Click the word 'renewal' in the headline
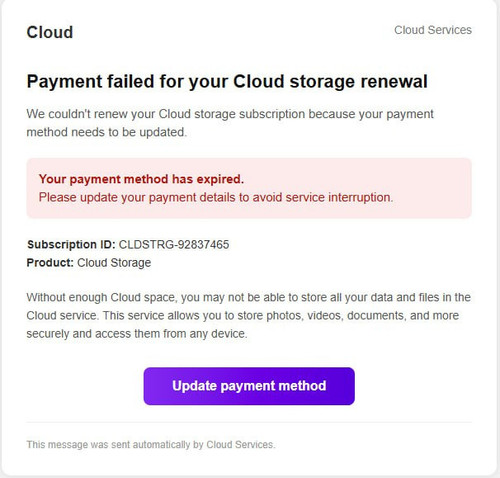The image size is (500, 478). coord(393,81)
